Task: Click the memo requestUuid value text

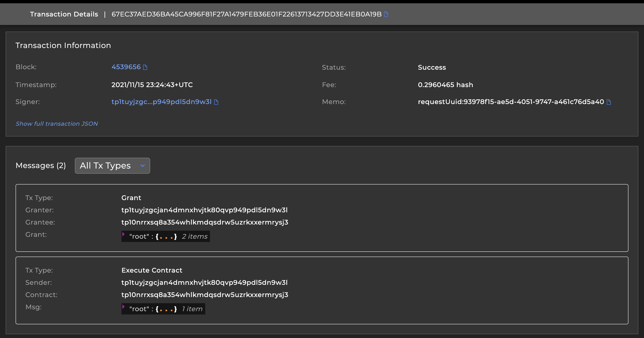Action: pos(511,102)
